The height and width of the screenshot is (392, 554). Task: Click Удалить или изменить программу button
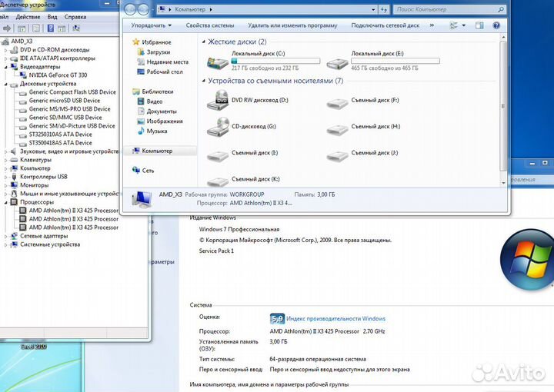pyautogui.click(x=292, y=25)
